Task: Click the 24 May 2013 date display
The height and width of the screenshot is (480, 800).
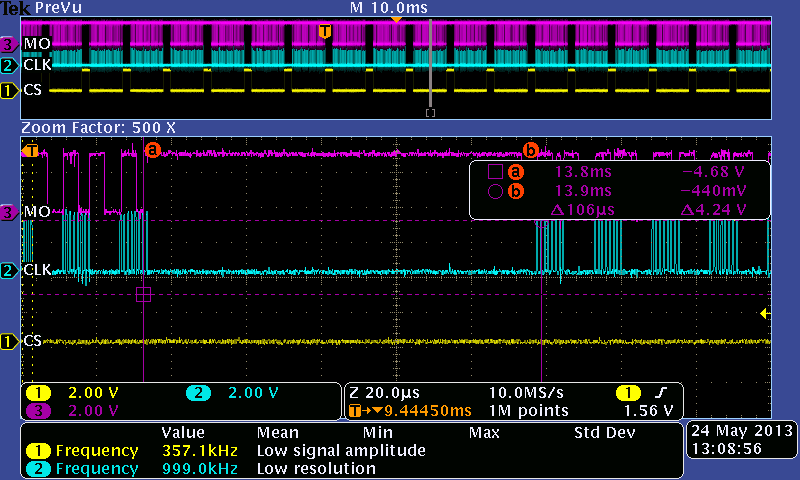Action: click(742, 431)
